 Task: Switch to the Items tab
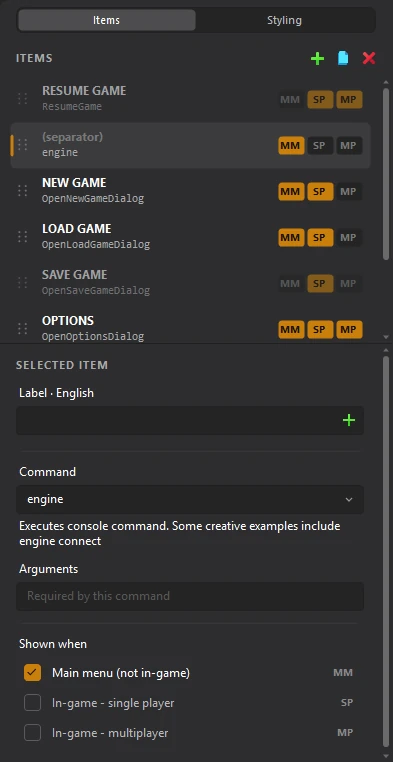(x=106, y=20)
